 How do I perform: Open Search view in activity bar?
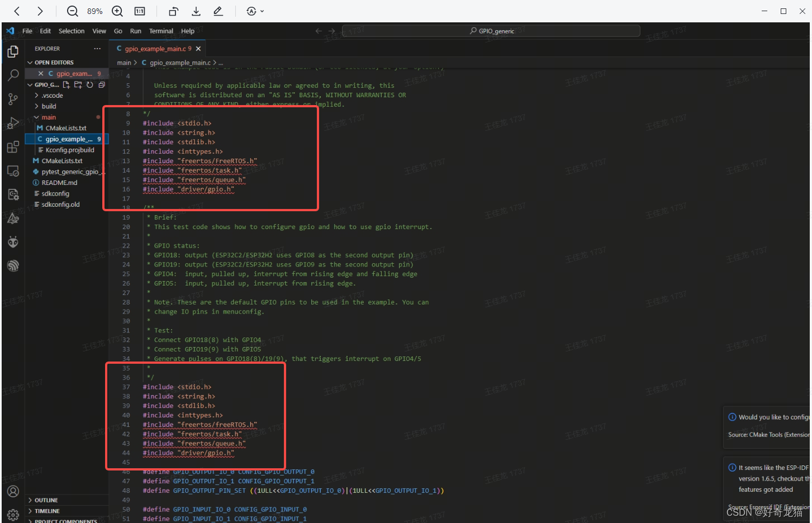tap(13, 75)
